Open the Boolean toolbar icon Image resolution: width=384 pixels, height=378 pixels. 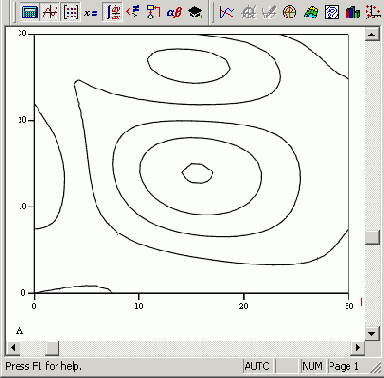133,12
